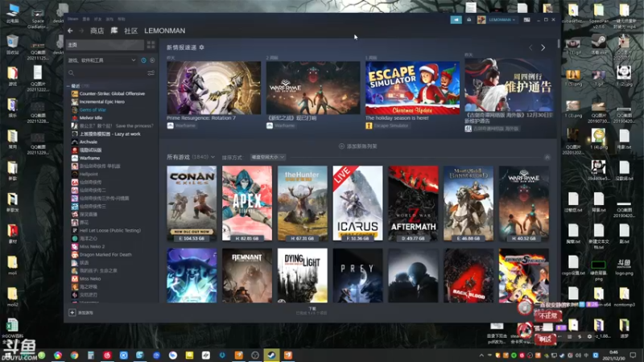
Task: Go back with the Steam back arrow
Action: pyautogui.click(x=70, y=31)
